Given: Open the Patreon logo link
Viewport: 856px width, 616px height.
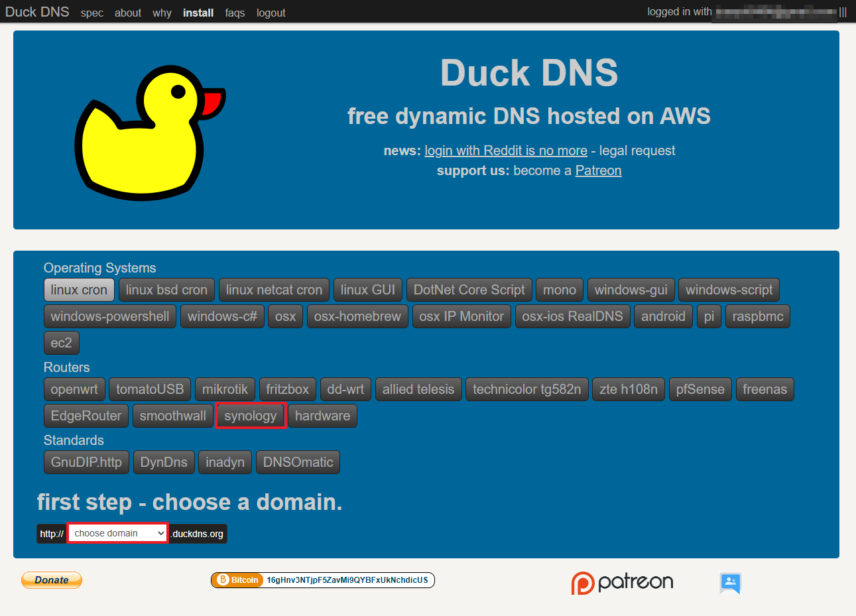Looking at the screenshot, I should tap(622, 583).
